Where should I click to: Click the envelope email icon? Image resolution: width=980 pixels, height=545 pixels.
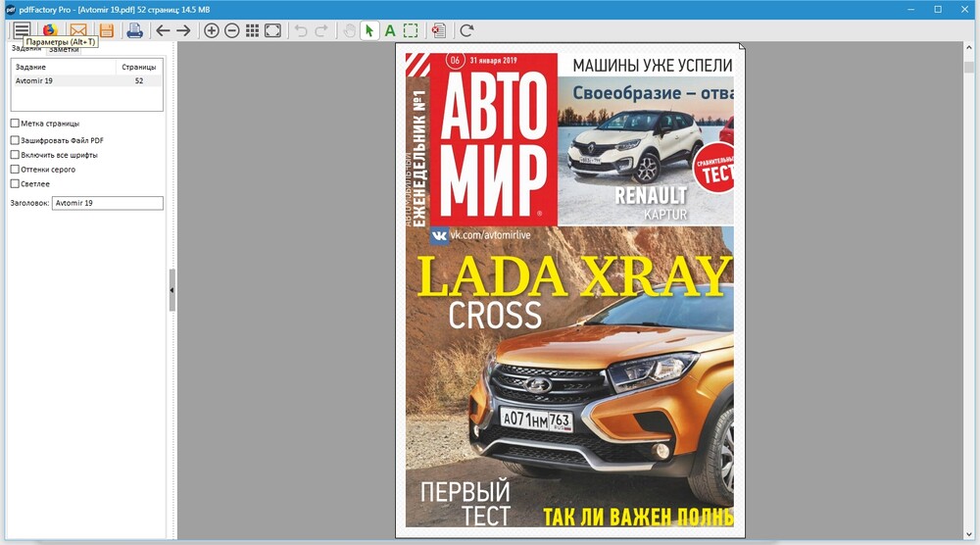pos(78,30)
